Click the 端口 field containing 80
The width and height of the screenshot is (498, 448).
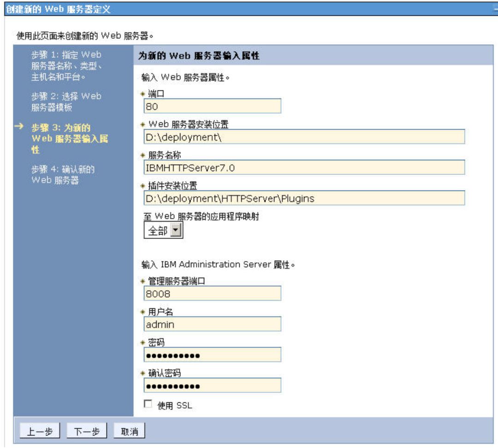pos(212,106)
